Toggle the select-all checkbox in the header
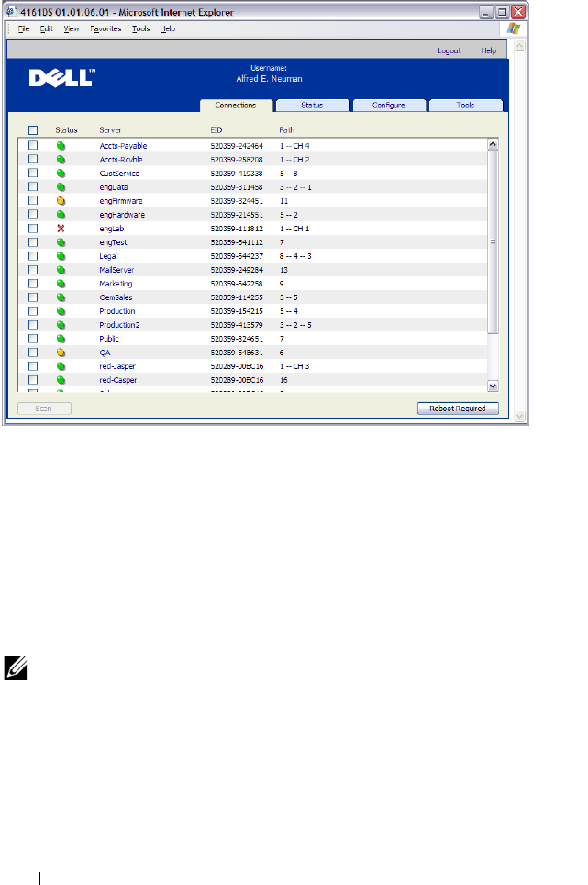The height and width of the screenshot is (885, 588). (33, 130)
